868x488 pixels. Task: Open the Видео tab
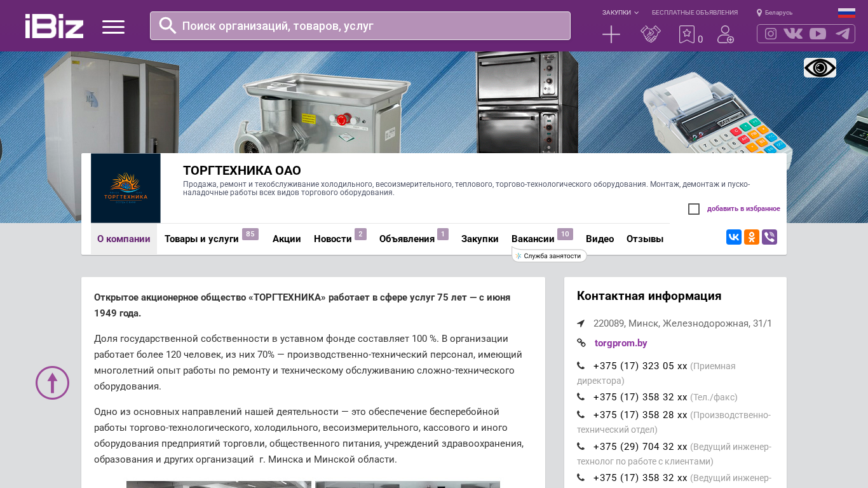[x=600, y=239]
